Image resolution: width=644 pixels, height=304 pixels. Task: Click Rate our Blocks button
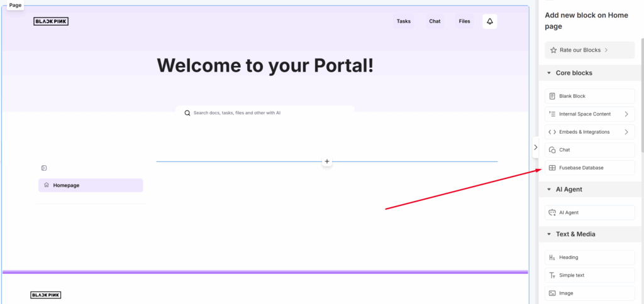click(x=589, y=50)
